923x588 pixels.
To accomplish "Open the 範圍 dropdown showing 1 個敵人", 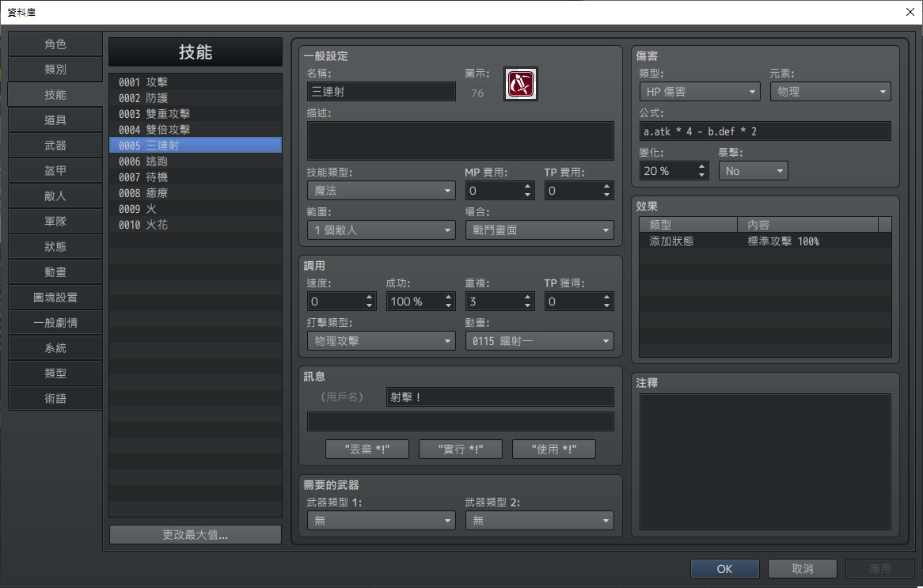I will tap(382, 230).
